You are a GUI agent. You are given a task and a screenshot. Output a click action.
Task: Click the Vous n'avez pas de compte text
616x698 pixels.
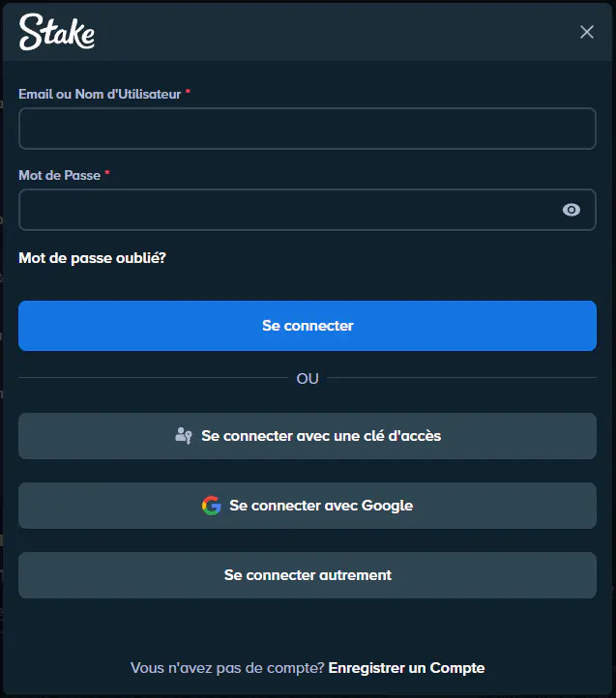point(227,668)
